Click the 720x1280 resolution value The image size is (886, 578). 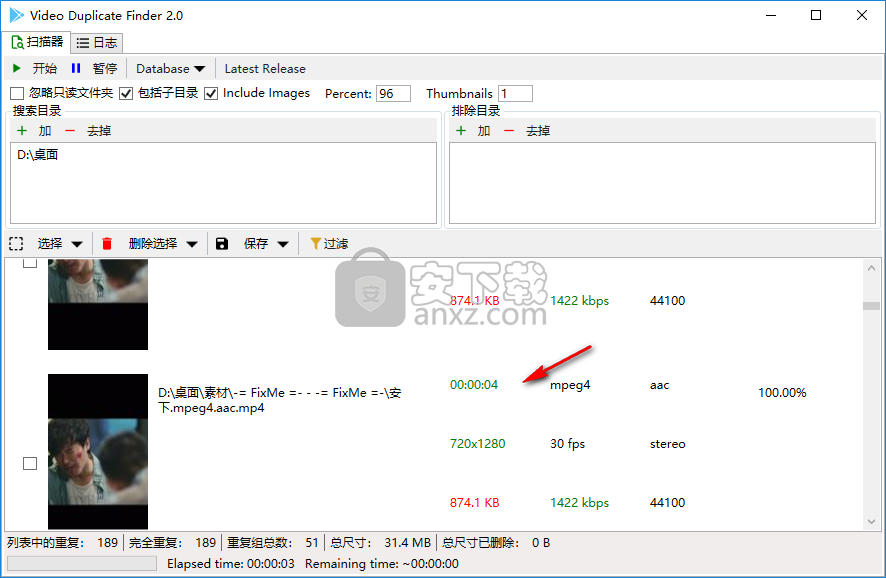point(477,444)
